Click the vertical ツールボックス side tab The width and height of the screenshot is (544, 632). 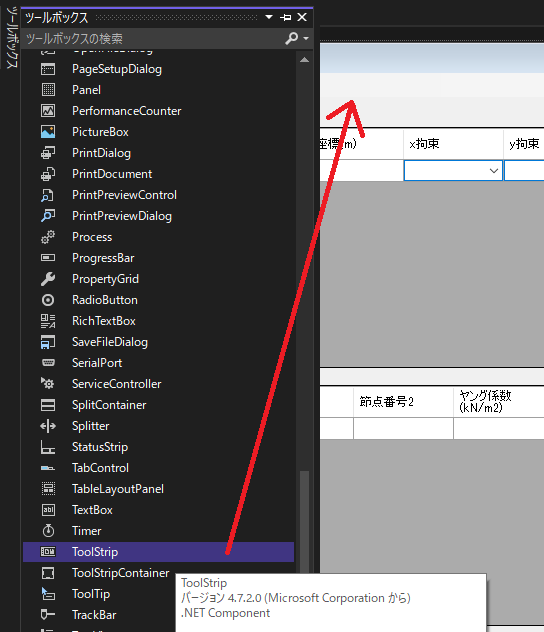pyautogui.click(x=12, y=37)
